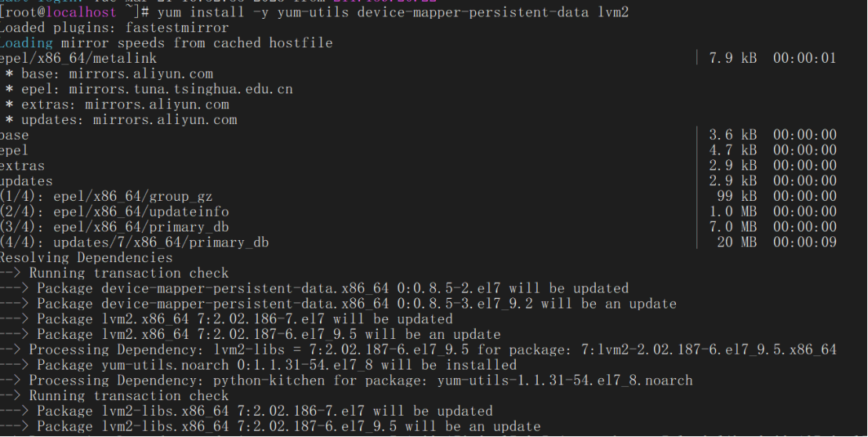Click the updates mirrors.aliyun.com entry
The height and width of the screenshot is (437, 868).
coord(121,120)
